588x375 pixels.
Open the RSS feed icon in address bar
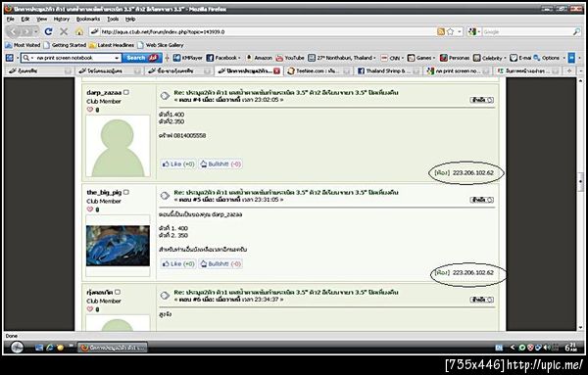tap(441, 32)
